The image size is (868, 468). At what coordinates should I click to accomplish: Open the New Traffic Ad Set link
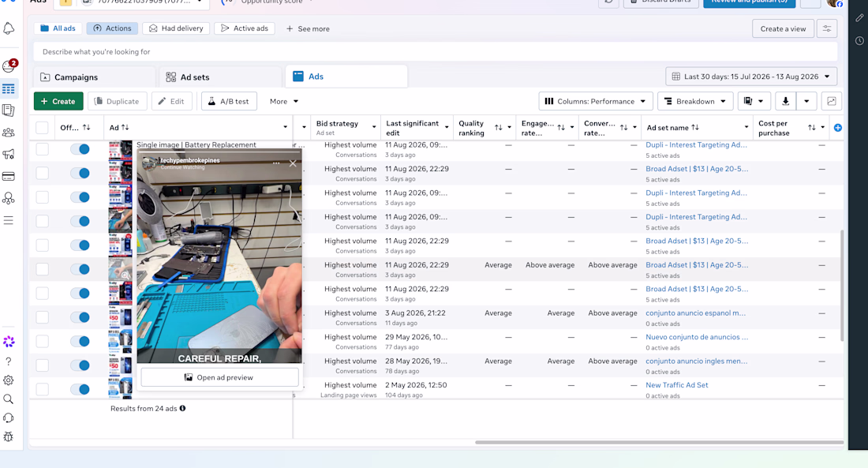[x=676, y=385]
